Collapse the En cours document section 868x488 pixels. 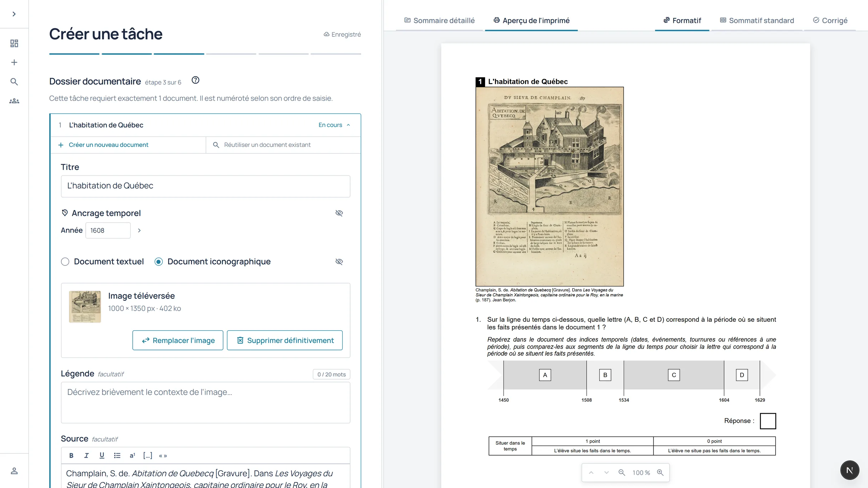point(334,125)
